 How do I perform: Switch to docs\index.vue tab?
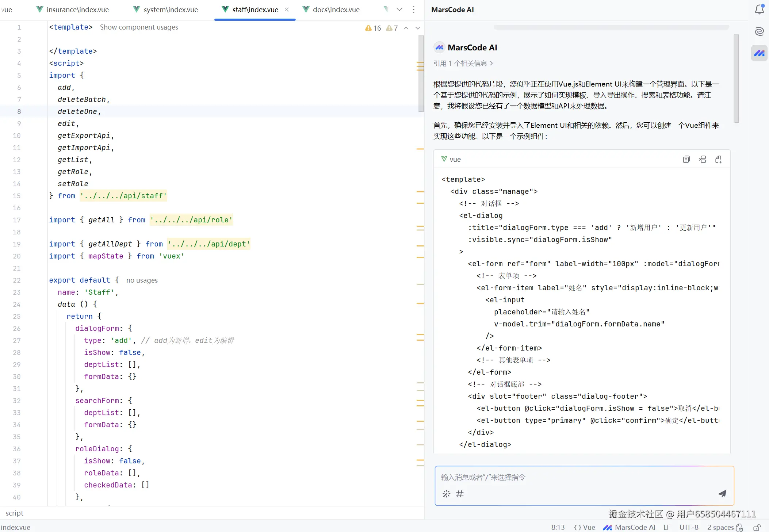pos(336,9)
